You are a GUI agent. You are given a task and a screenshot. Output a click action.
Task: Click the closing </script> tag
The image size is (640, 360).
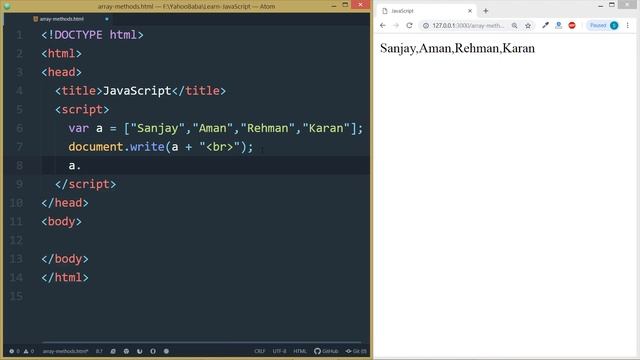pos(86,184)
